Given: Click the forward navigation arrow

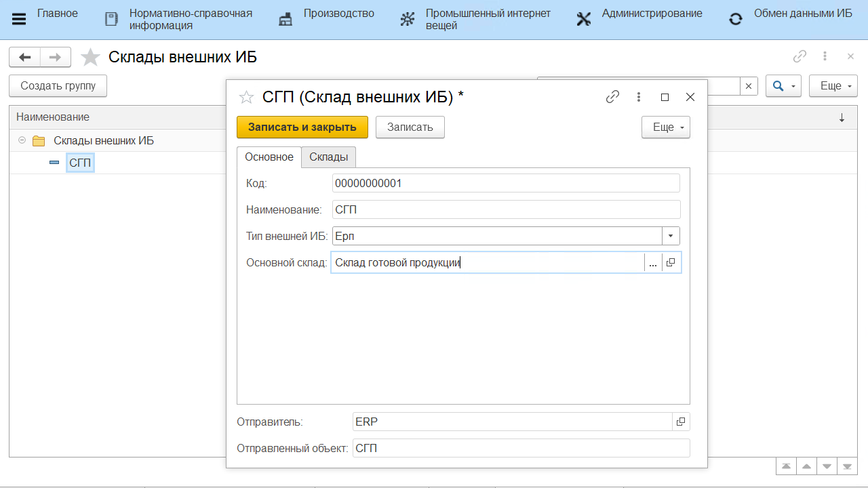Looking at the screenshot, I should [x=56, y=57].
